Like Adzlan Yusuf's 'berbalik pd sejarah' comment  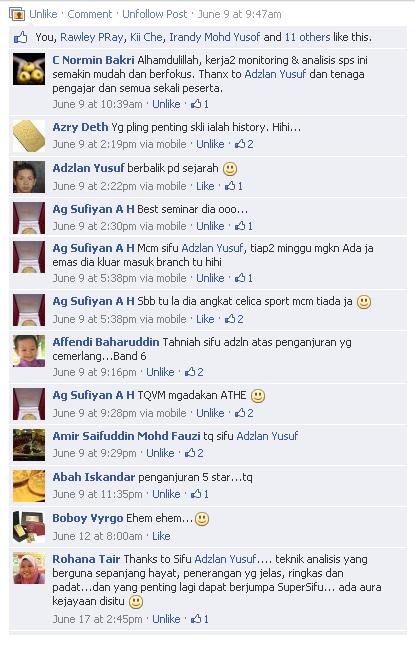pyautogui.click(x=205, y=186)
